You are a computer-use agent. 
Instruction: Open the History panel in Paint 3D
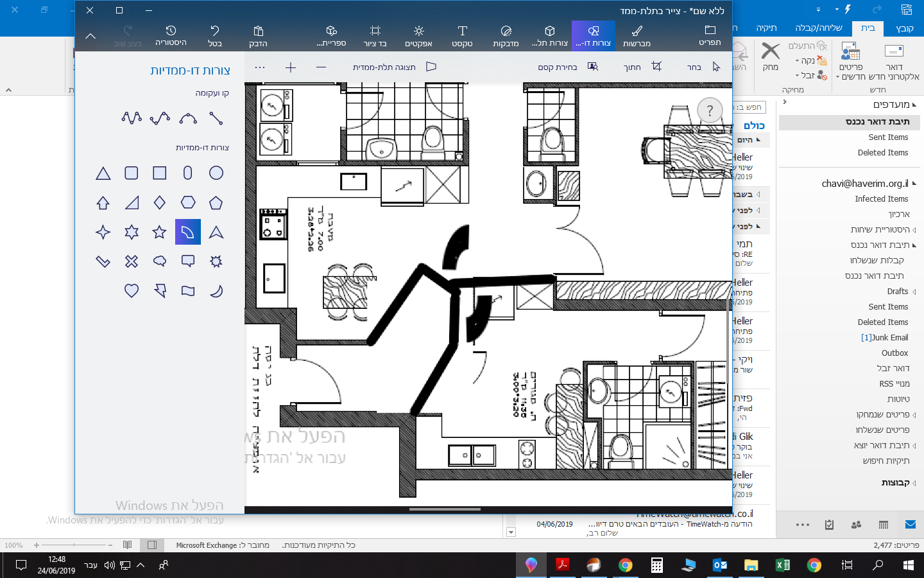point(171,36)
